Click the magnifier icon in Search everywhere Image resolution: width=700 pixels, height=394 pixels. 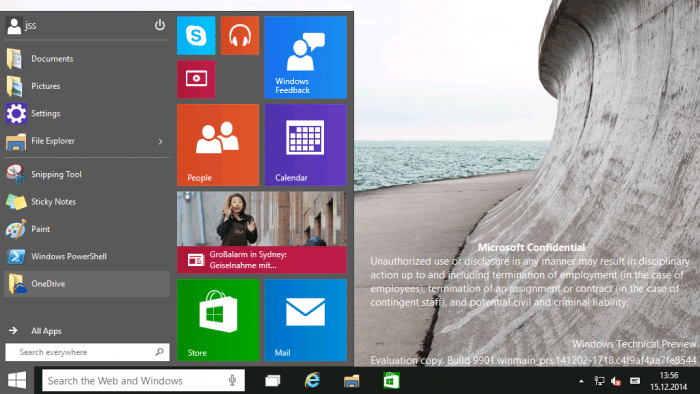pos(159,352)
